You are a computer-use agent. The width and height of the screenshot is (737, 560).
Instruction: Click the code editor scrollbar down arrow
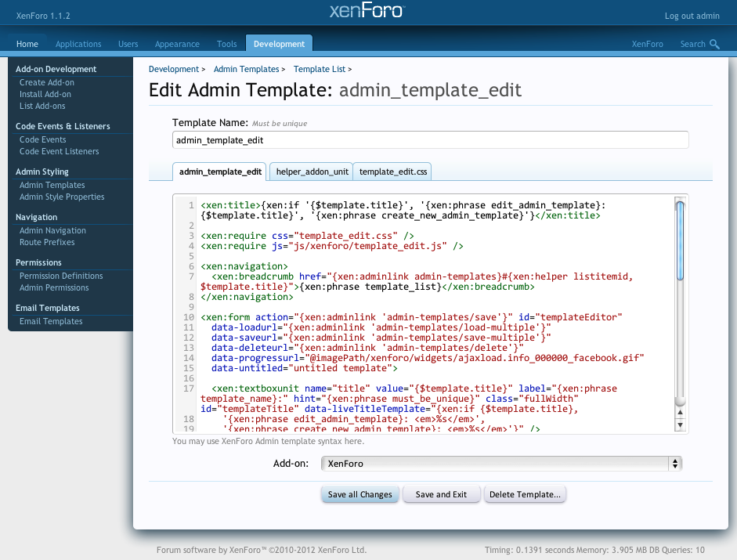(x=680, y=425)
